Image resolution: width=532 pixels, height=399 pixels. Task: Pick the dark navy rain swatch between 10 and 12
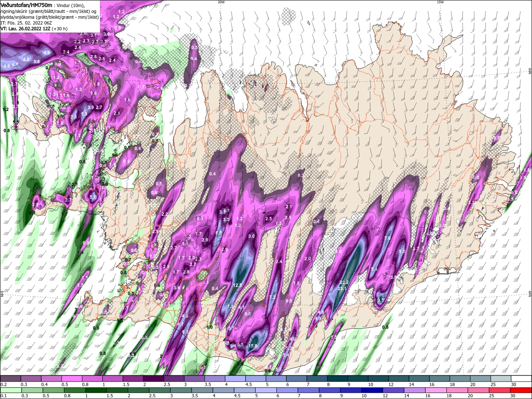(x=372, y=390)
